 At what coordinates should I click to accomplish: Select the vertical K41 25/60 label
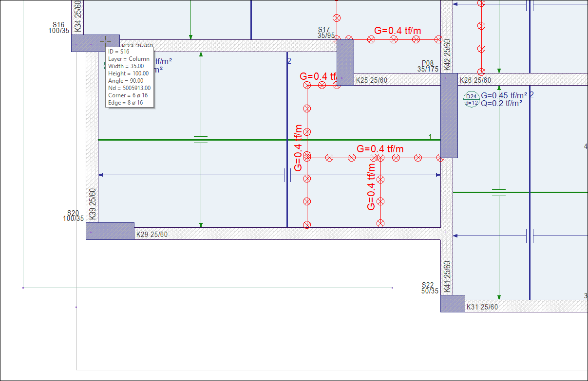[x=447, y=277]
